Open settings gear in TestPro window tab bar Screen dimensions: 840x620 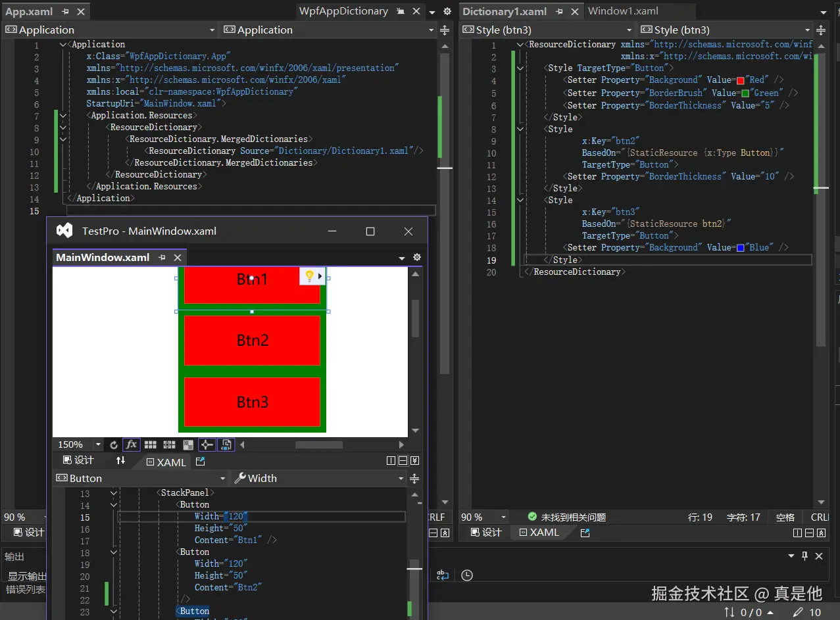416,258
